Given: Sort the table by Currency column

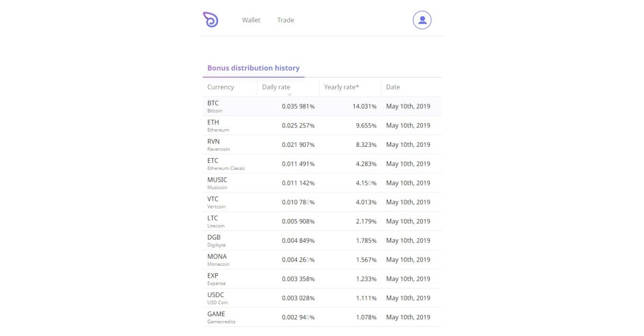Looking at the screenshot, I should coord(221,86).
